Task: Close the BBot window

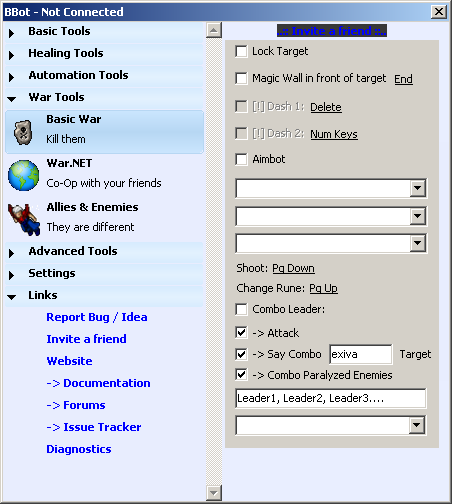Action: point(439,12)
